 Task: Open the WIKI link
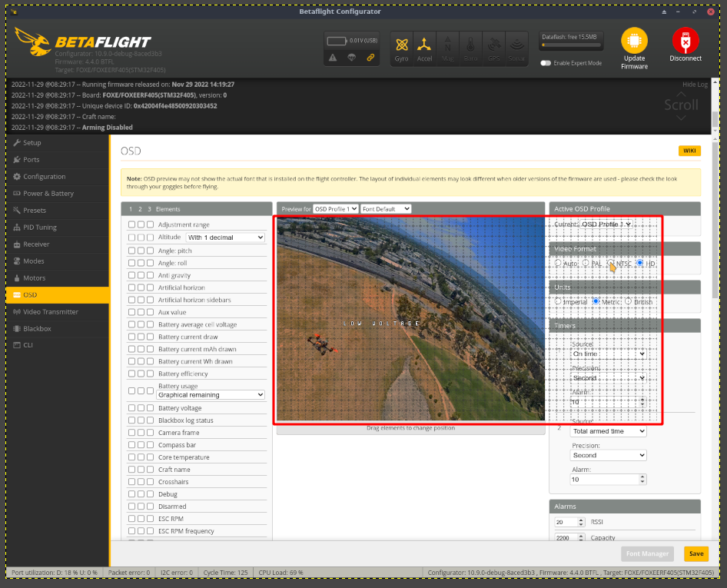689,151
